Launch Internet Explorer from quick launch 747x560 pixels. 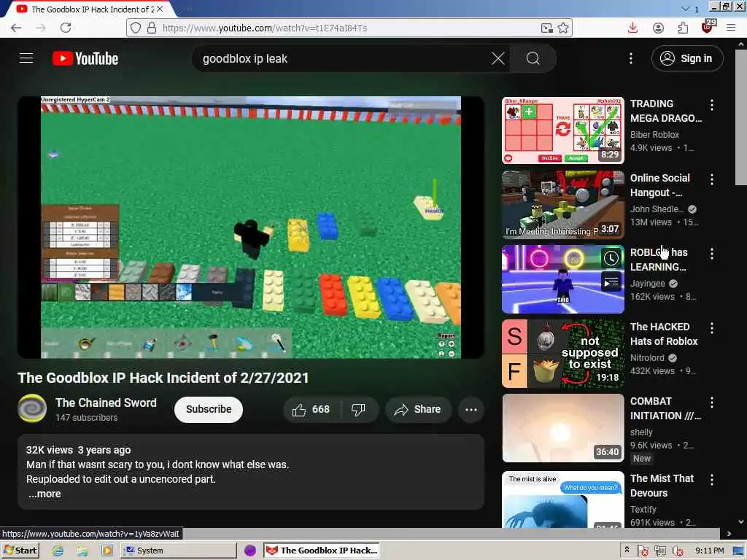click(x=58, y=551)
